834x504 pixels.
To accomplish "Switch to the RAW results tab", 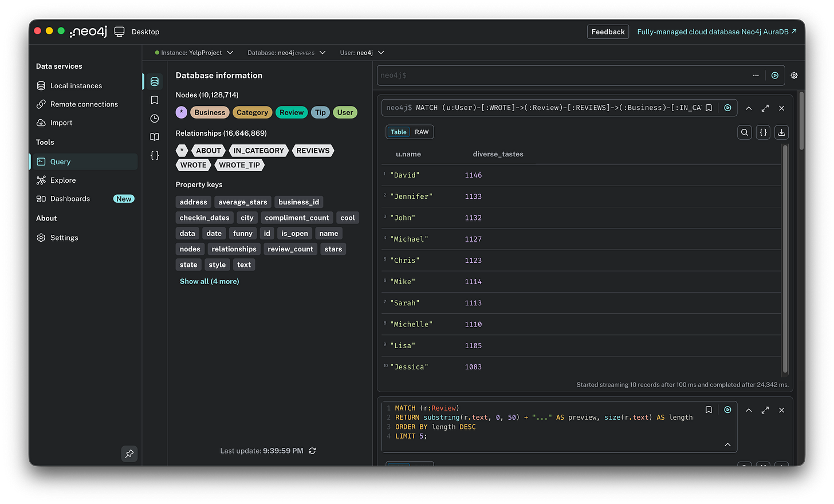I will 422,132.
